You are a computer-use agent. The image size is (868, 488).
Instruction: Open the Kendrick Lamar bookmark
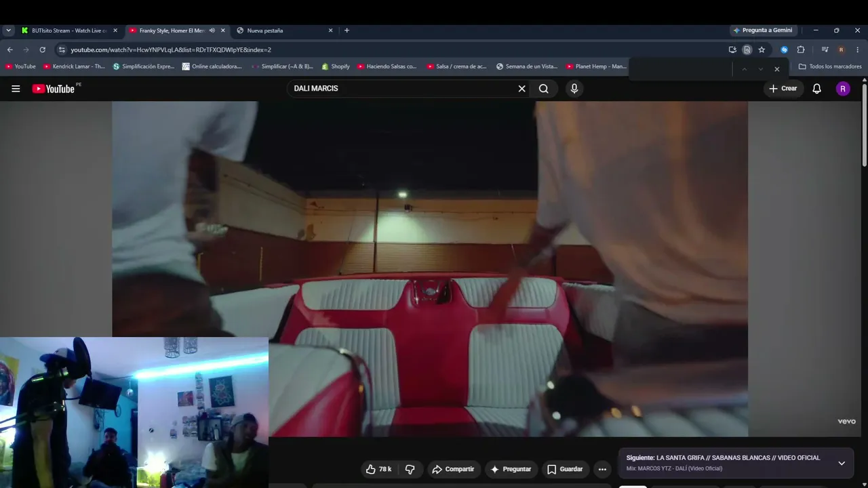coord(74,66)
